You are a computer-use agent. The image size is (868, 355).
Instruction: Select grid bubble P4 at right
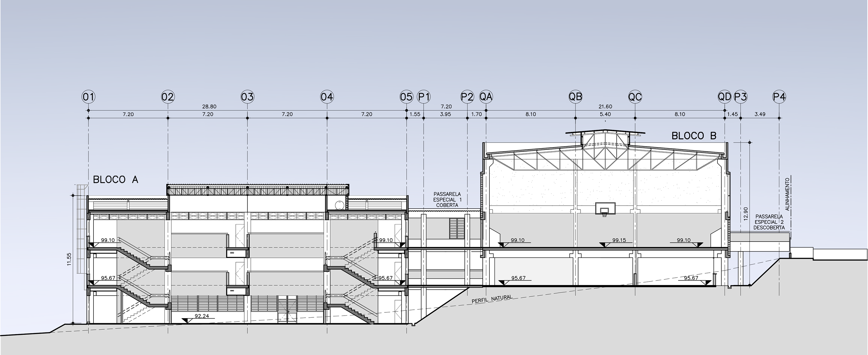point(779,97)
